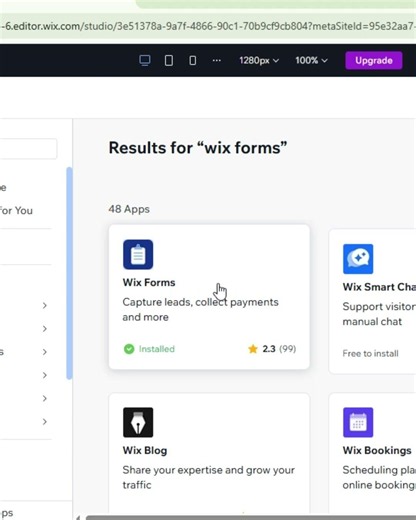
Task: Expand the fifth sidebar category chevron
Action: (x=45, y=398)
